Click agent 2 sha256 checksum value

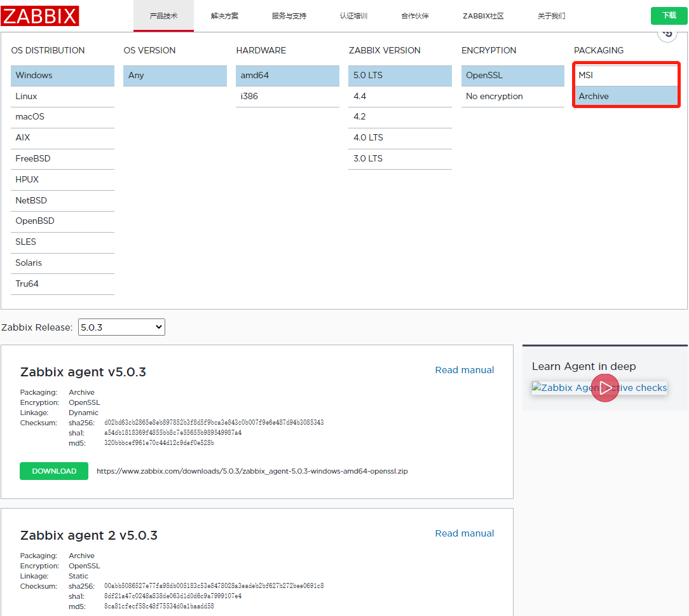[x=214, y=586]
